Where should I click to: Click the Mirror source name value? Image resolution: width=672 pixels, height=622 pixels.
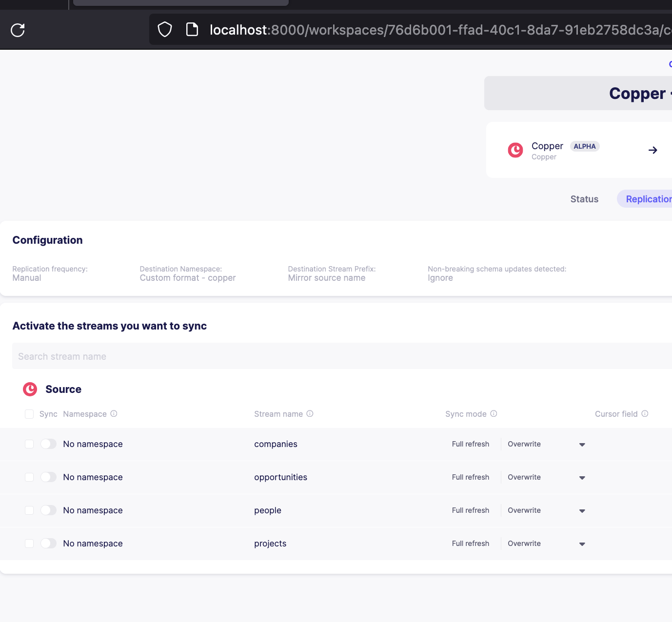coord(327,278)
